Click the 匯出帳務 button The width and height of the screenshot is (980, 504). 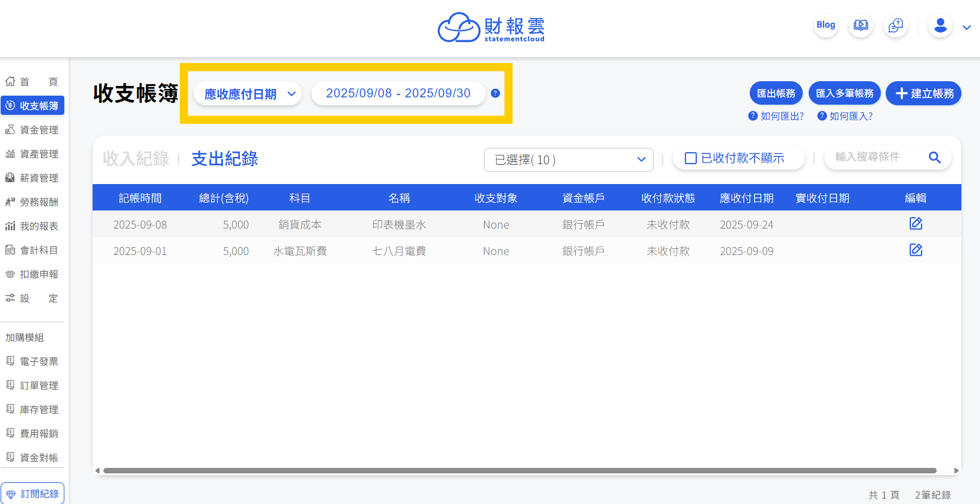click(776, 93)
